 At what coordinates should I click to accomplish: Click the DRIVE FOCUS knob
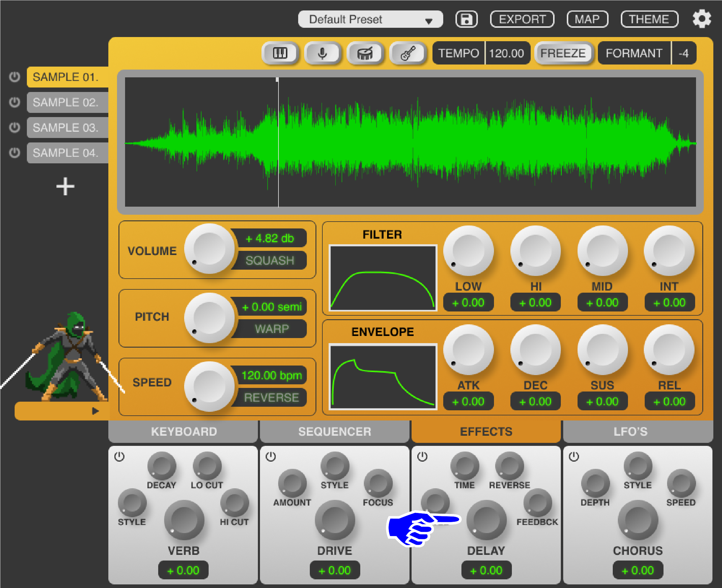(x=378, y=483)
